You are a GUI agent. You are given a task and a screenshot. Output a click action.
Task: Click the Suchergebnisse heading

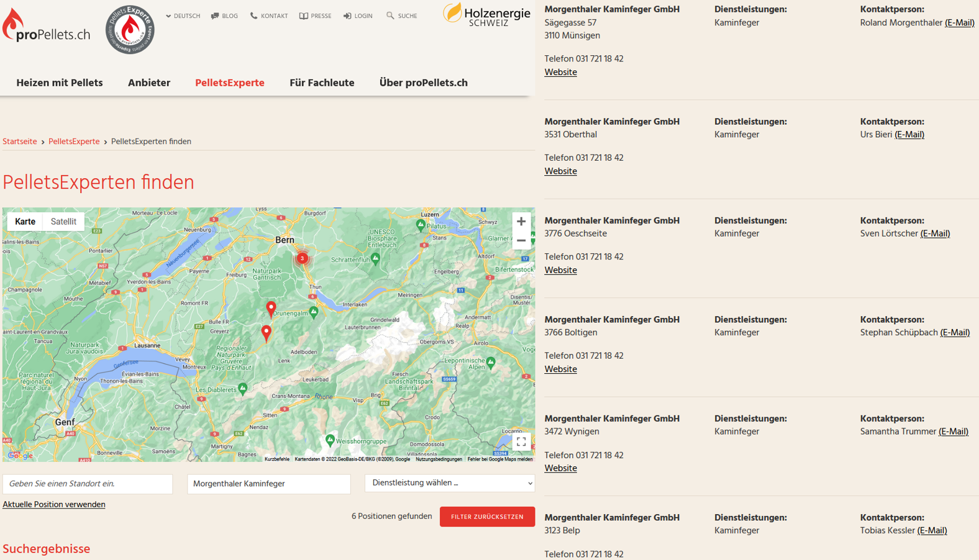pyautogui.click(x=47, y=549)
